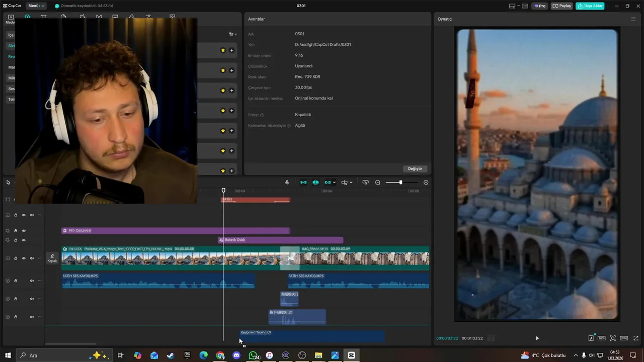Click the transition between the two video clips
The image size is (644, 362).
(290, 258)
